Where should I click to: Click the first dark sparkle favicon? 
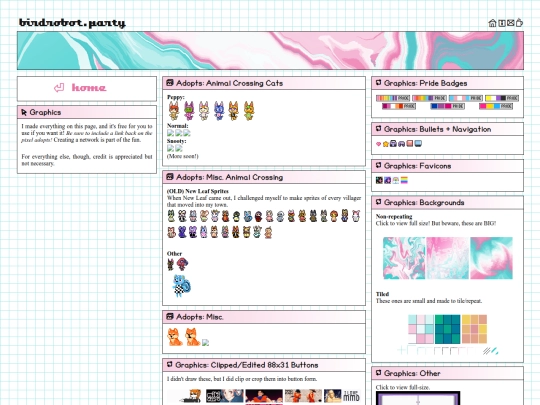(x=379, y=180)
